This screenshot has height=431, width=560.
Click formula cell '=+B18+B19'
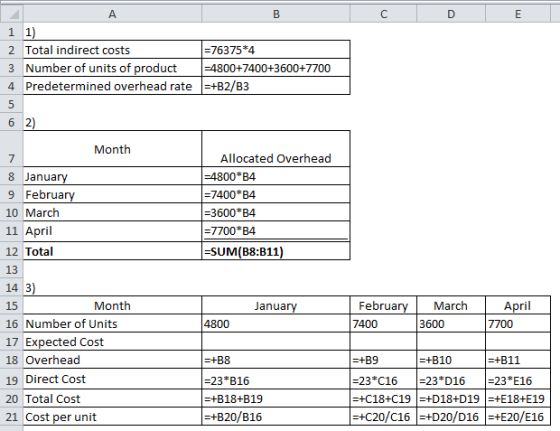276,399
